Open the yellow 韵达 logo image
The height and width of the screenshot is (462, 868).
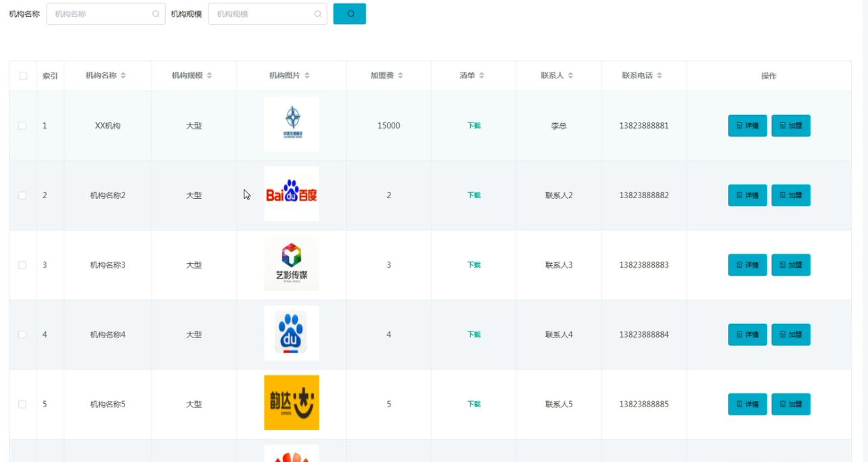[x=292, y=403]
